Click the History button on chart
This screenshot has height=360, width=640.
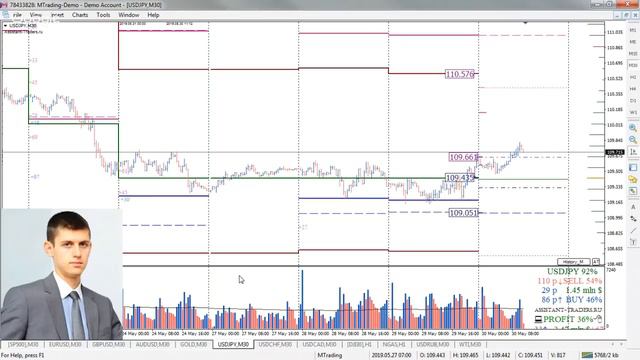pos(573,262)
